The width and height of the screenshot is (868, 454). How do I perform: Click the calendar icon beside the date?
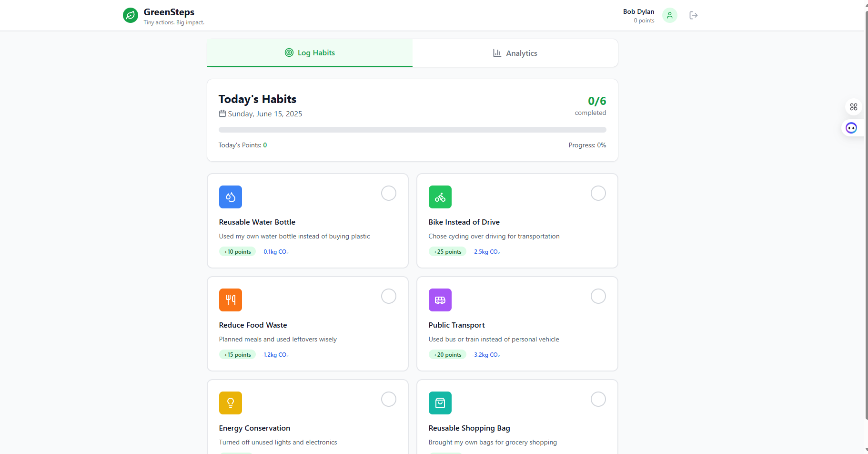pyautogui.click(x=222, y=113)
